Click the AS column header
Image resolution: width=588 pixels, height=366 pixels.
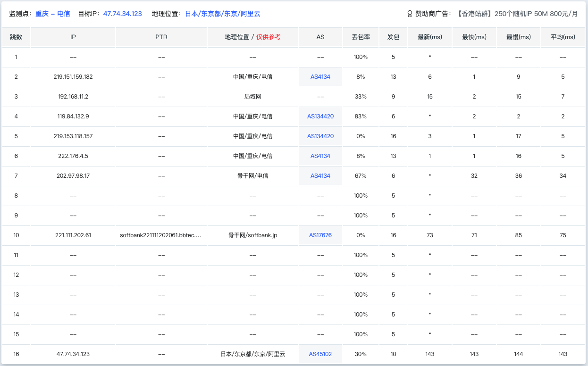pyautogui.click(x=320, y=37)
